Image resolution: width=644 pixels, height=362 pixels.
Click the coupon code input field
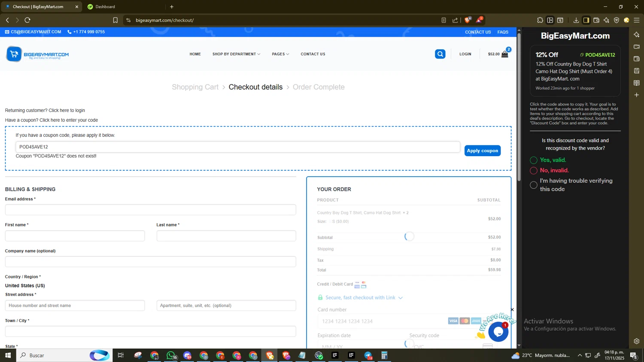238,147
